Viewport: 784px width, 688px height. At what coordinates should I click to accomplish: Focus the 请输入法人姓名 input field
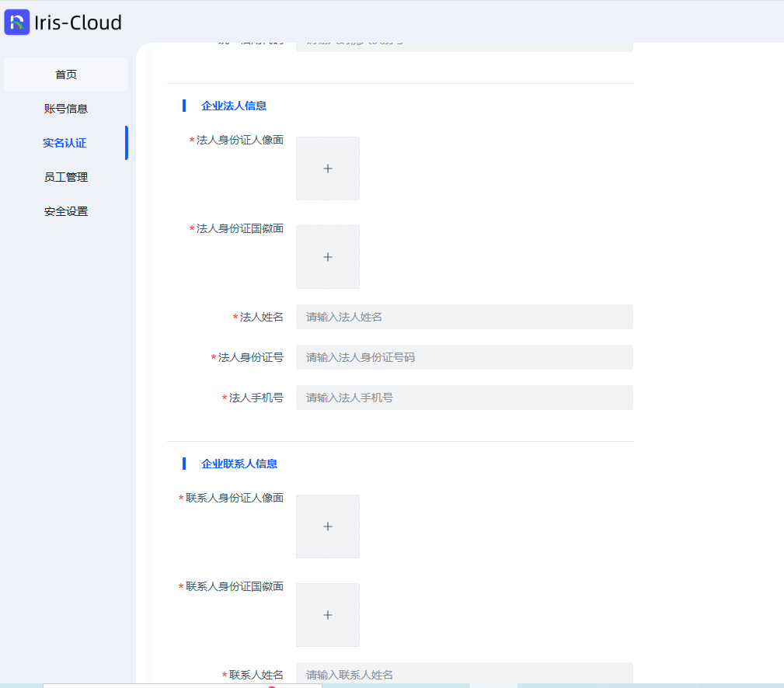click(x=464, y=317)
